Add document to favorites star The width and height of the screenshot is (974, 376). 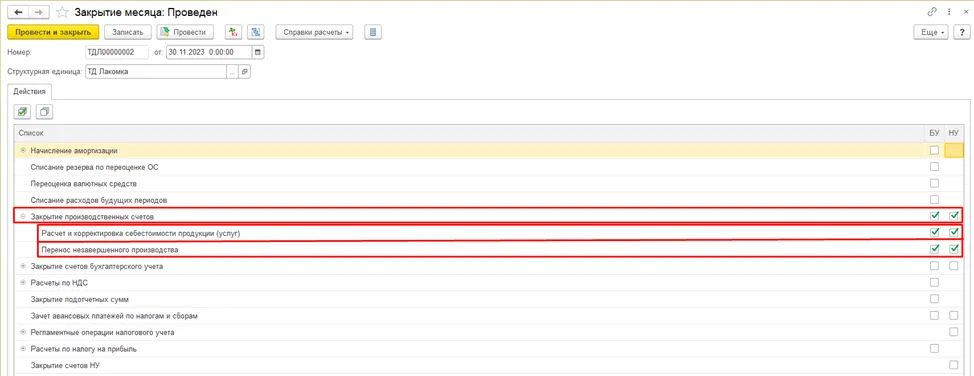coord(62,12)
